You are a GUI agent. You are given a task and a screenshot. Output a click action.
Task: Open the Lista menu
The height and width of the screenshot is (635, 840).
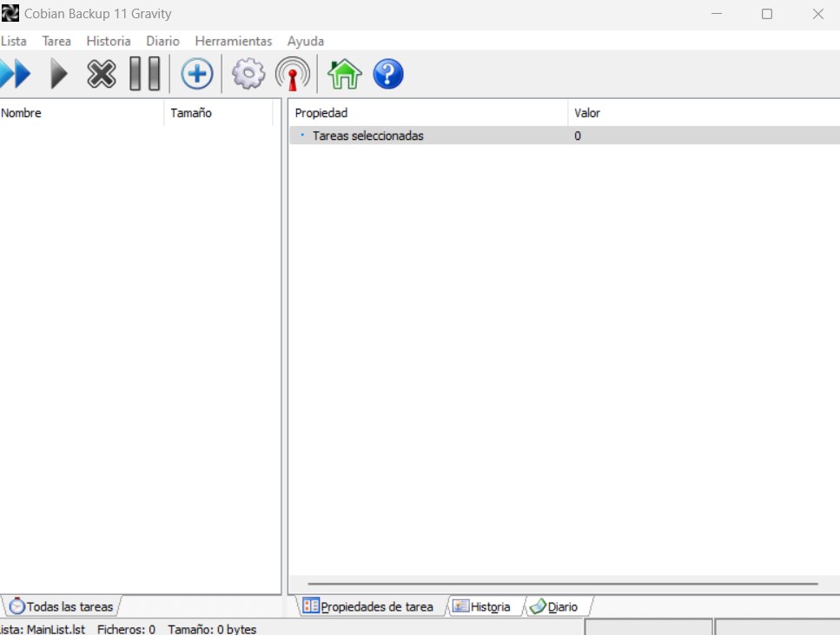click(14, 41)
